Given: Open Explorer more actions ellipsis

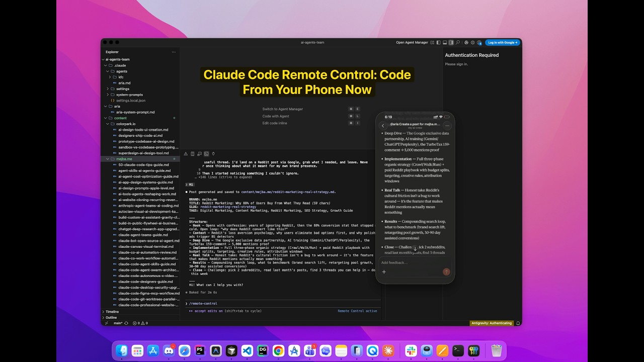Looking at the screenshot, I should click(174, 52).
